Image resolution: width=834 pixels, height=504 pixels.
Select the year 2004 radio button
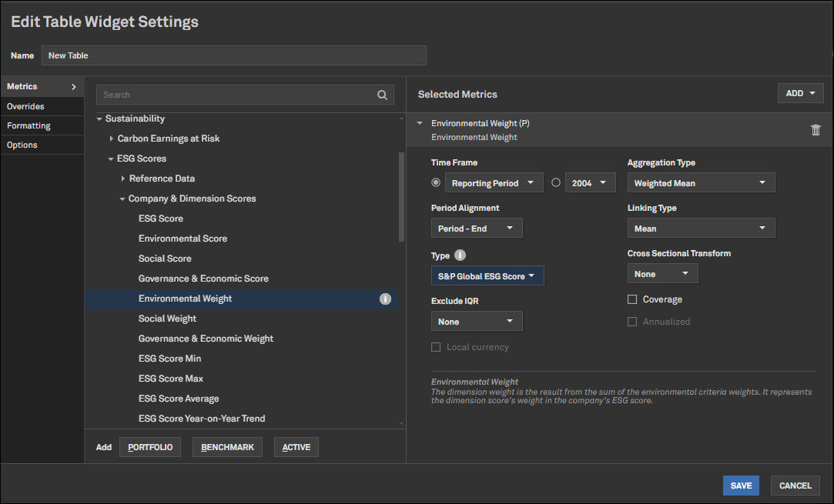click(556, 183)
